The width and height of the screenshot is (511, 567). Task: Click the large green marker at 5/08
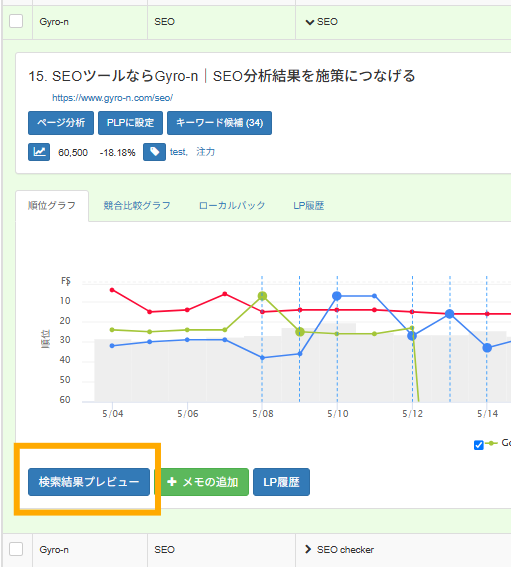pyautogui.click(x=263, y=296)
